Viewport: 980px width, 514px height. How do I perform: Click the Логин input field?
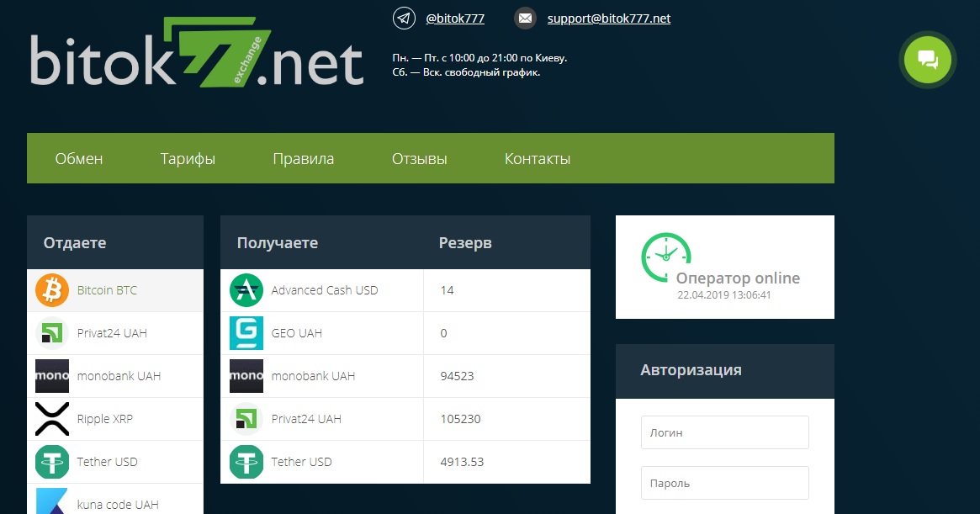click(x=725, y=432)
